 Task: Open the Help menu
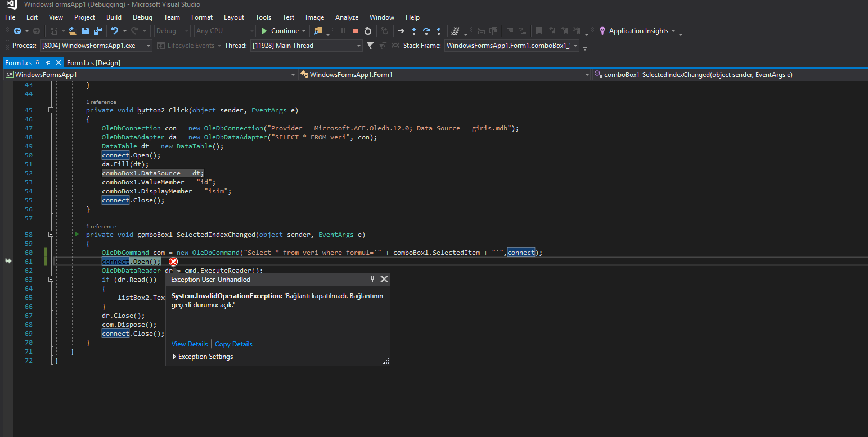click(x=412, y=17)
